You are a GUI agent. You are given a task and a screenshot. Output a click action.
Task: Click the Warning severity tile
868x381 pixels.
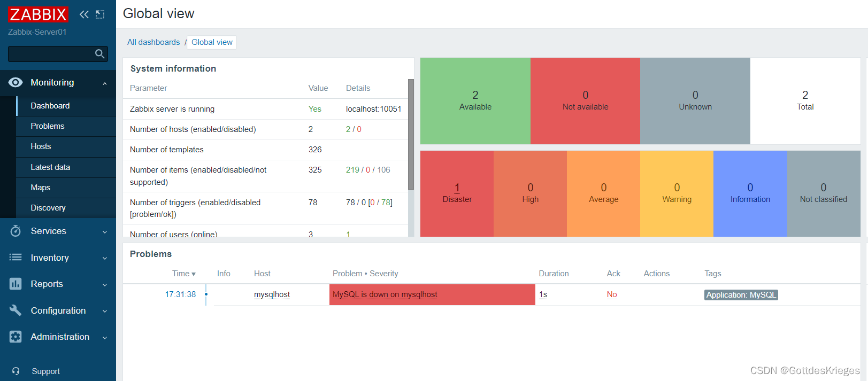[x=677, y=193]
